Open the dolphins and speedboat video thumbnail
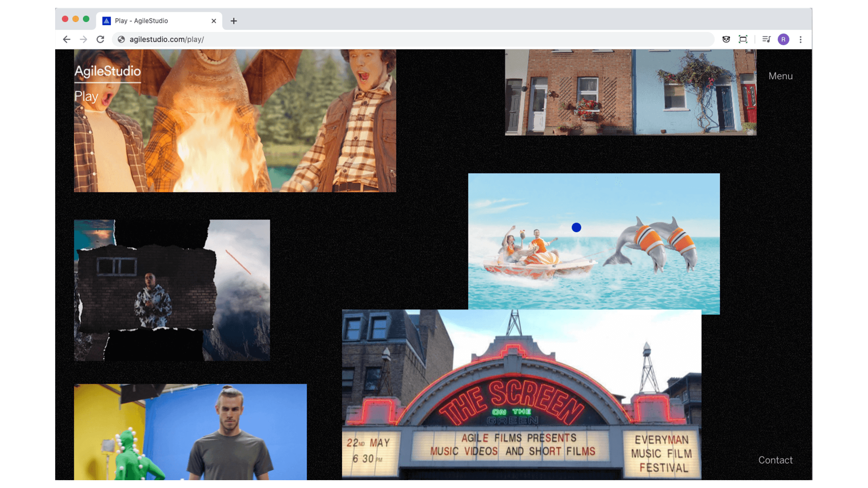 pyautogui.click(x=594, y=243)
